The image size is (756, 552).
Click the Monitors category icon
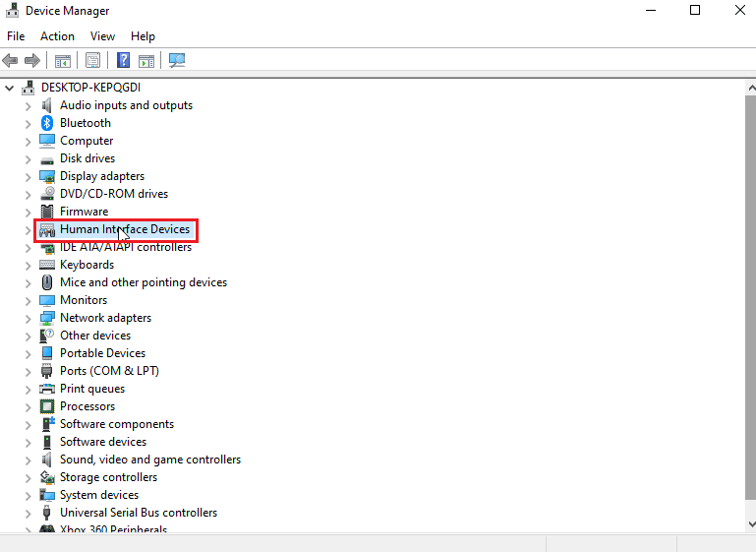pyautogui.click(x=47, y=300)
